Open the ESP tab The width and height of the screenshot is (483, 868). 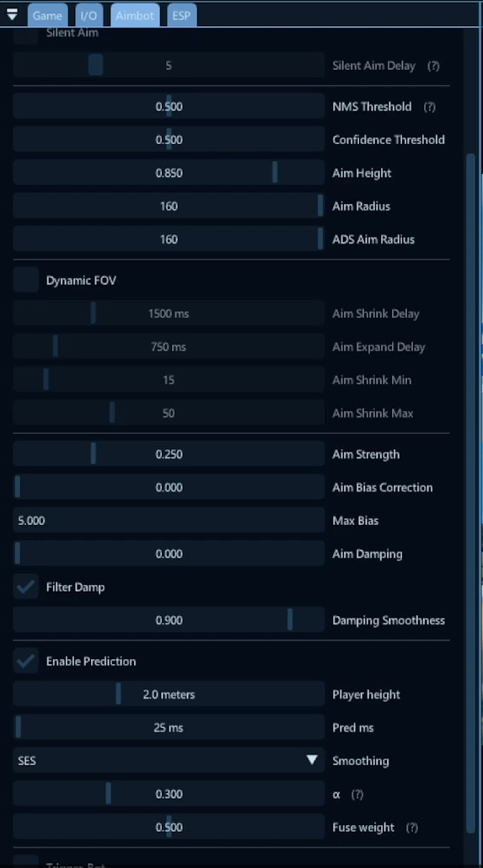tap(181, 15)
